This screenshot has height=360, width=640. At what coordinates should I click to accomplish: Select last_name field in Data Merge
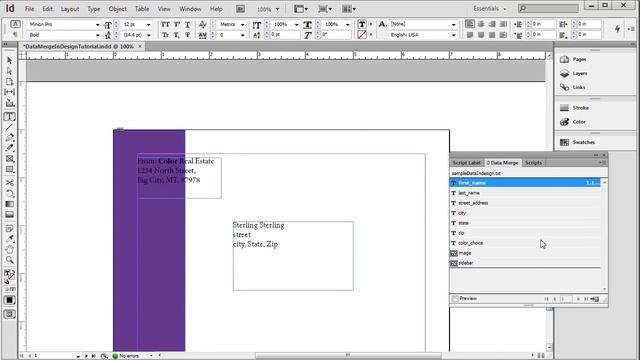click(x=525, y=193)
